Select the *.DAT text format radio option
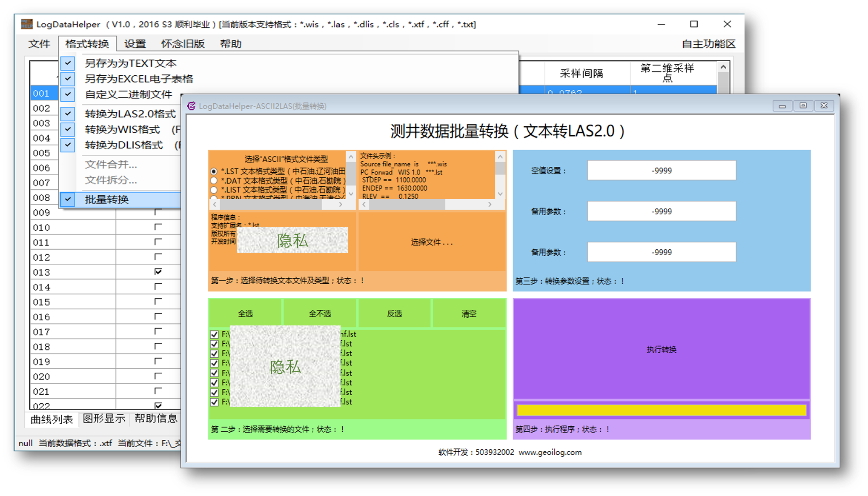The width and height of the screenshot is (868, 496). (214, 181)
